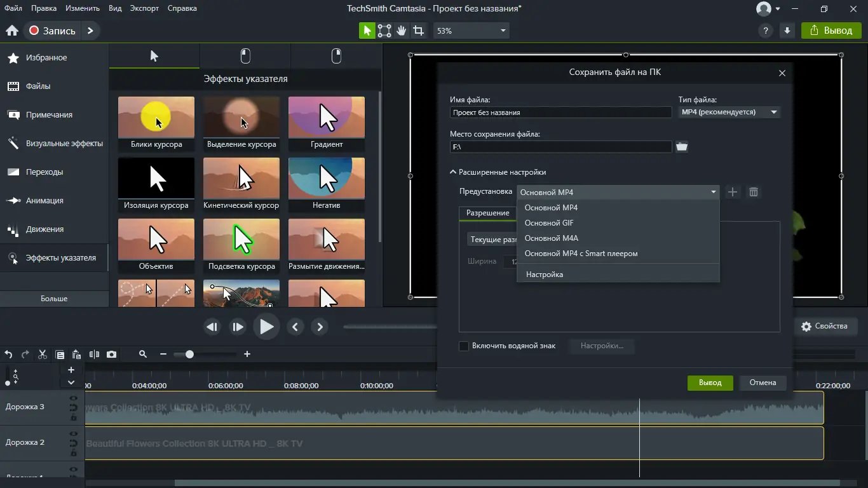The height and width of the screenshot is (488, 868).
Task: Take a snapshot with the camera icon
Action: click(x=111, y=355)
